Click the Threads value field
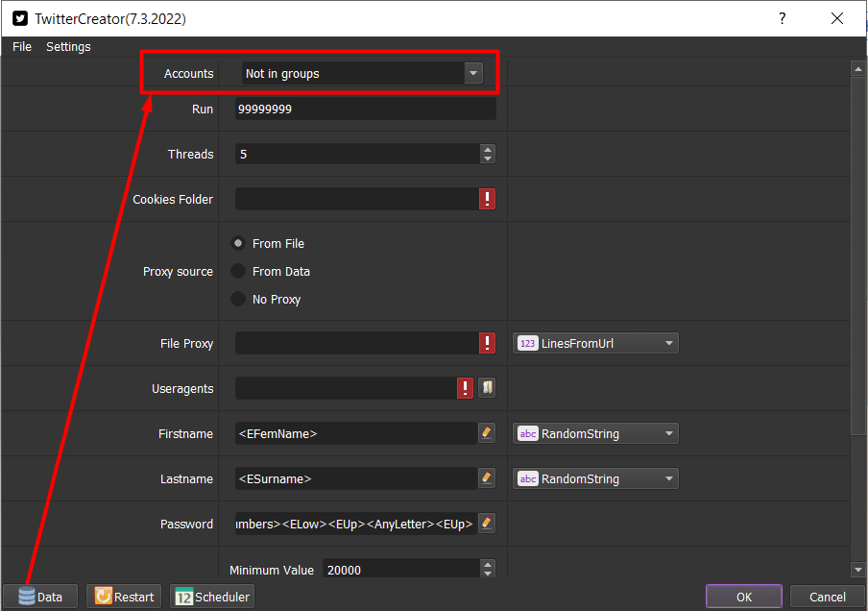868x611 pixels. pos(357,154)
